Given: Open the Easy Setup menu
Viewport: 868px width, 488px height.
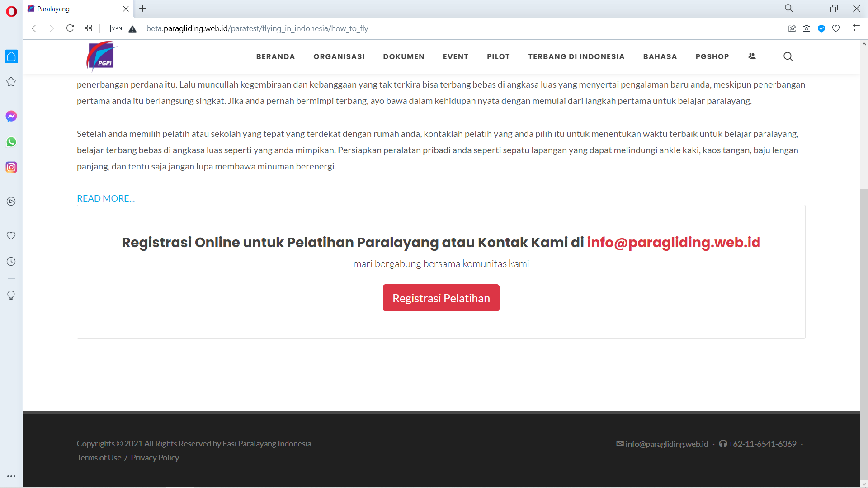Looking at the screenshot, I should (856, 28).
